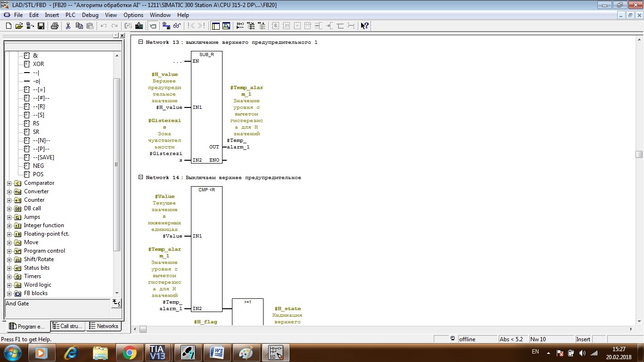This screenshot has width=644, height=362.
Task: Open TIA Portal V13 from the taskbar
Action: click(x=157, y=353)
